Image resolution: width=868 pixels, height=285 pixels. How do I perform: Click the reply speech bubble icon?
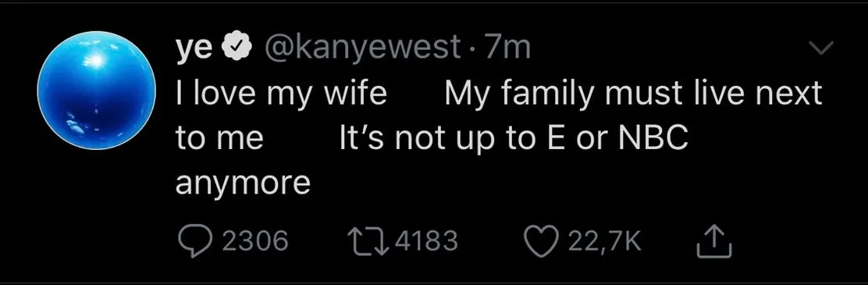pos(194,241)
